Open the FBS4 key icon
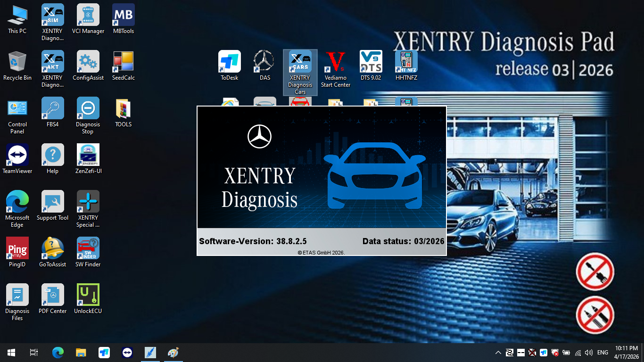The width and height of the screenshot is (644, 362). tap(53, 112)
